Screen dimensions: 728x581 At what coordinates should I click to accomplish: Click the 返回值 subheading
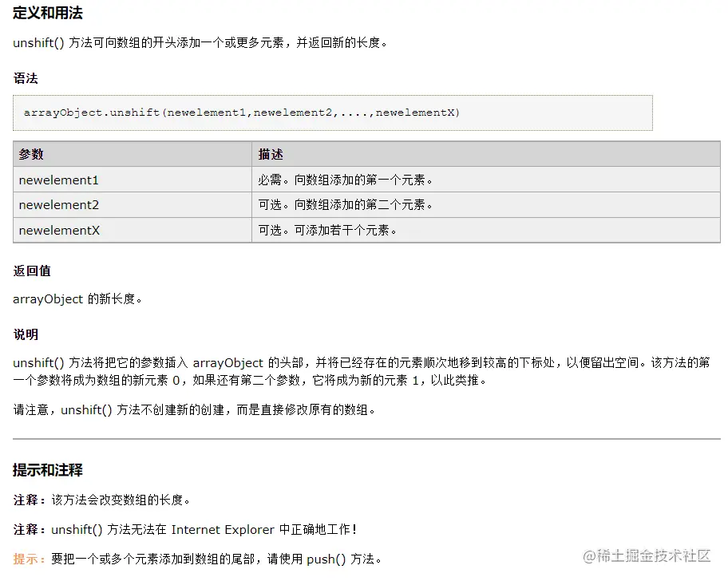point(32,271)
